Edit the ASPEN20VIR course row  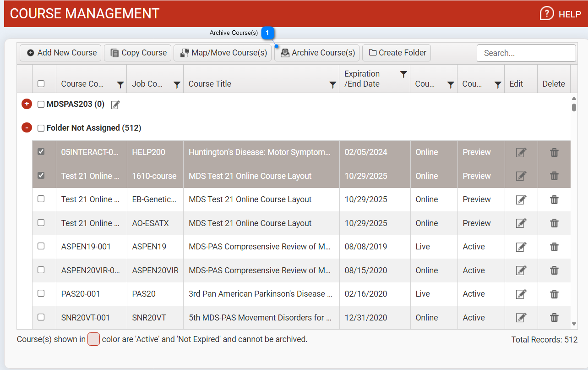click(x=521, y=271)
